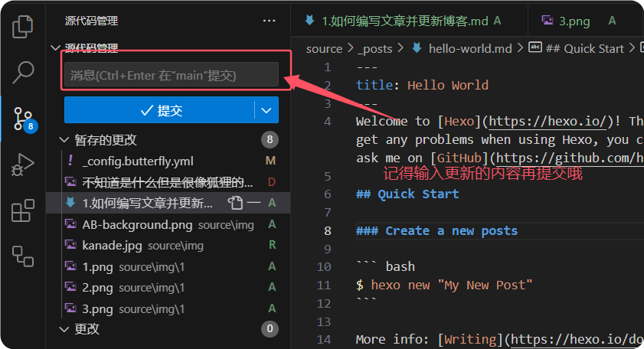The image size is (644, 349).
Task: Select _config.butterfly.yml staged file
Action: coord(168,161)
